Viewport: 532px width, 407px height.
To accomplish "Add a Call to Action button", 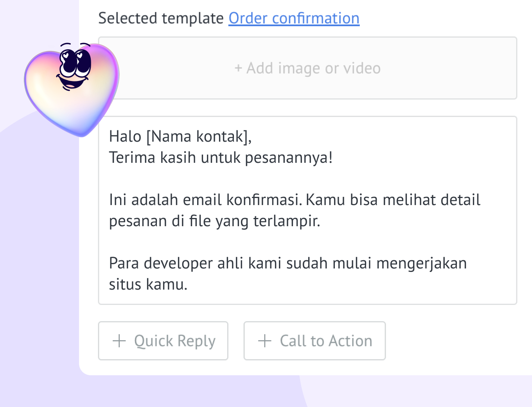I will pos(315,341).
